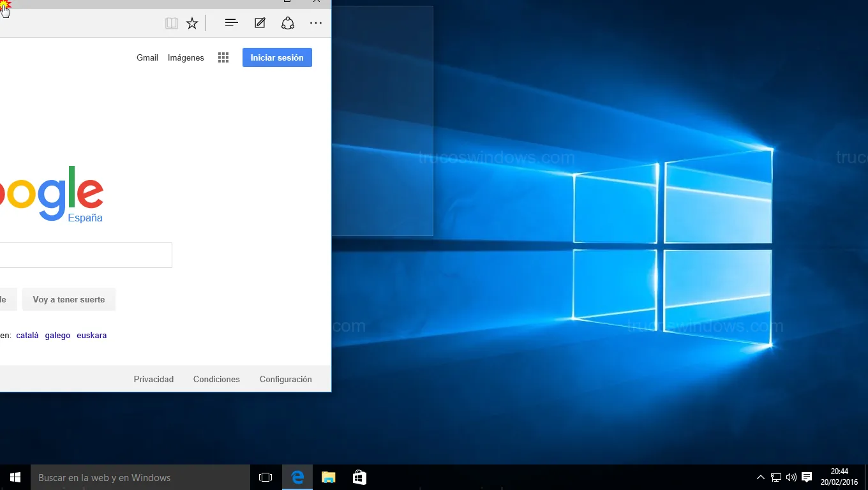Screen dimensions: 868x490
Task: Open Reading view in Edge
Action: 171,24
